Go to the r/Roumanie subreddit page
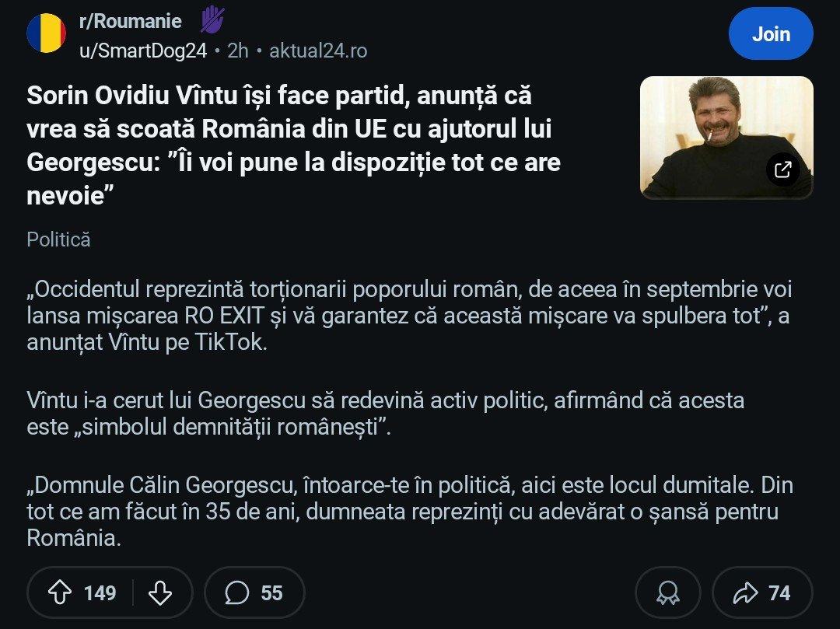 pyautogui.click(x=130, y=21)
